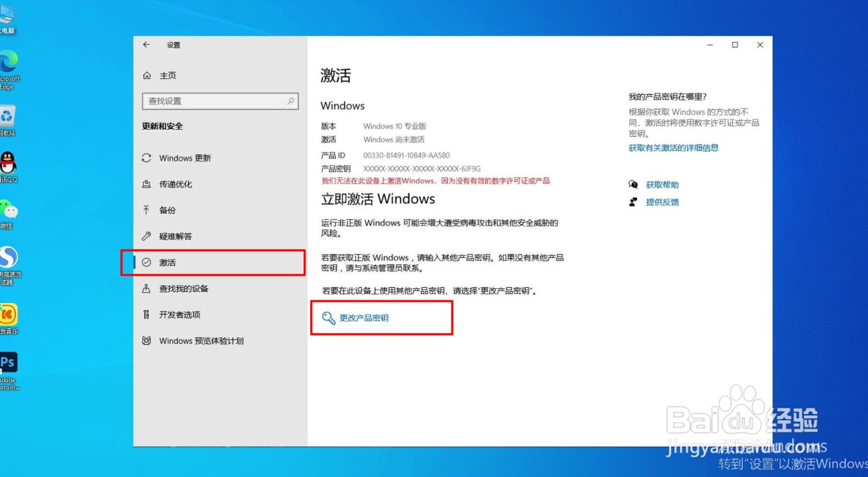868x477 pixels.
Task: Select 传递优化 in the sidebar
Action: pyautogui.click(x=175, y=184)
